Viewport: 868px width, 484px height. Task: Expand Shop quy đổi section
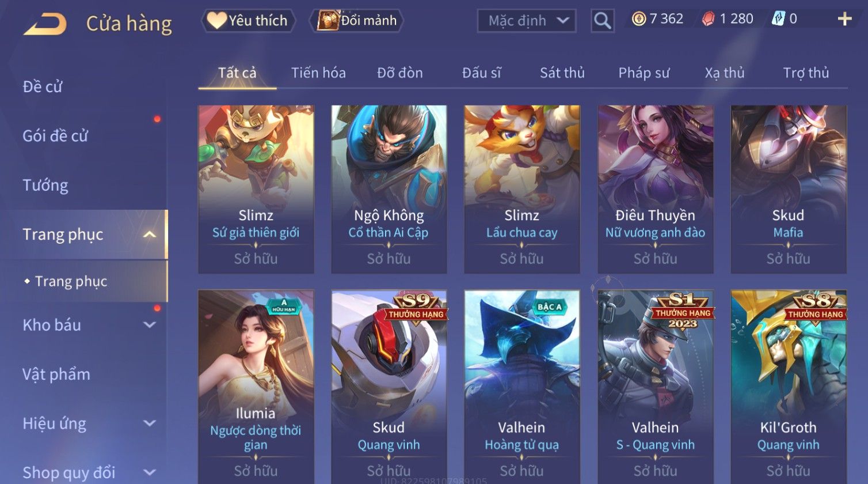(149, 472)
